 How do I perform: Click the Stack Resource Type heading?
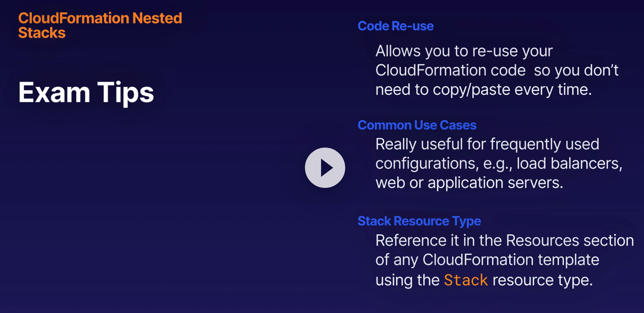[x=419, y=221]
